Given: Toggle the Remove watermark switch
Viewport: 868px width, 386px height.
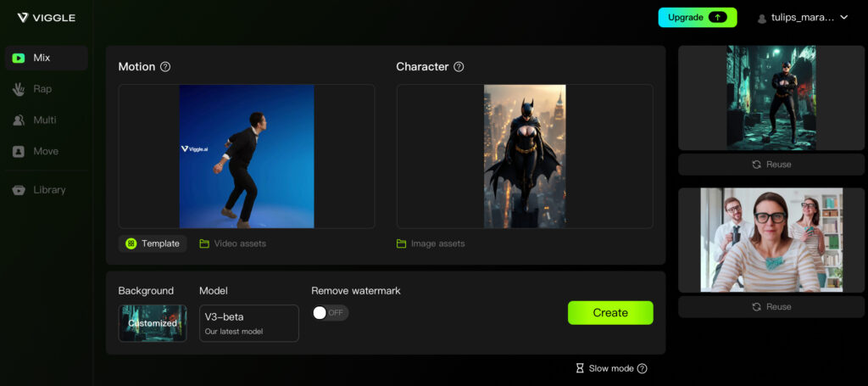Looking at the screenshot, I should pyautogui.click(x=330, y=313).
